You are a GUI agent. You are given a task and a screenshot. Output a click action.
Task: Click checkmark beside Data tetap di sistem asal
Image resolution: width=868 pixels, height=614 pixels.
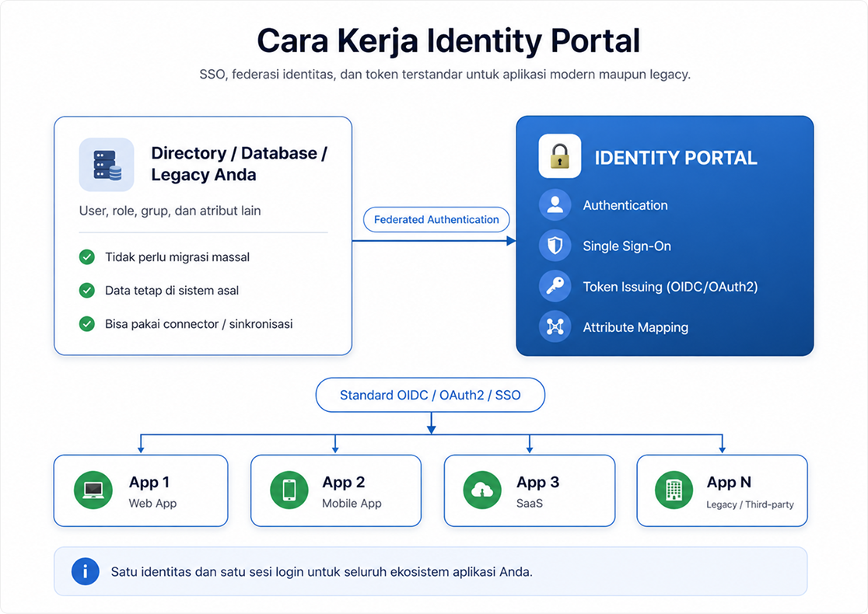click(87, 291)
